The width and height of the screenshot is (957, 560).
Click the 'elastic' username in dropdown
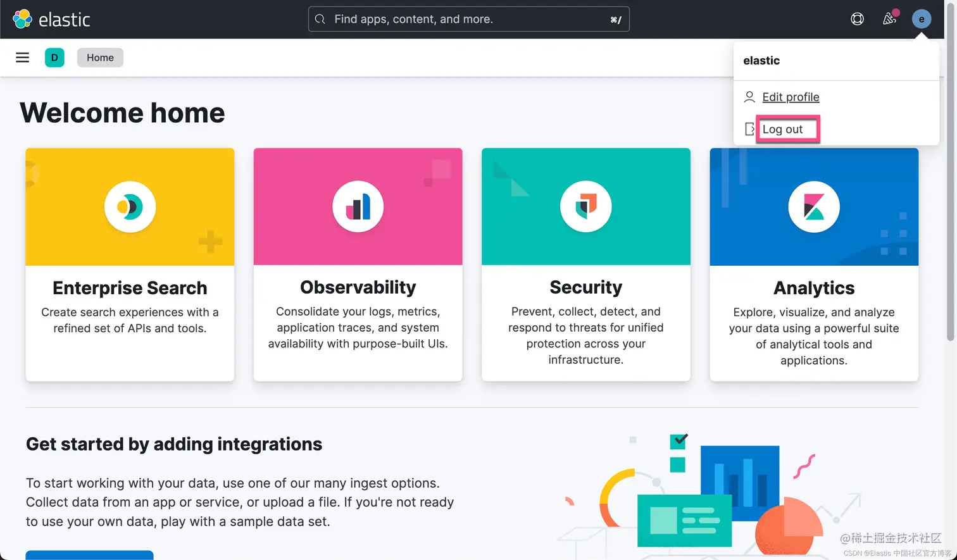(761, 61)
